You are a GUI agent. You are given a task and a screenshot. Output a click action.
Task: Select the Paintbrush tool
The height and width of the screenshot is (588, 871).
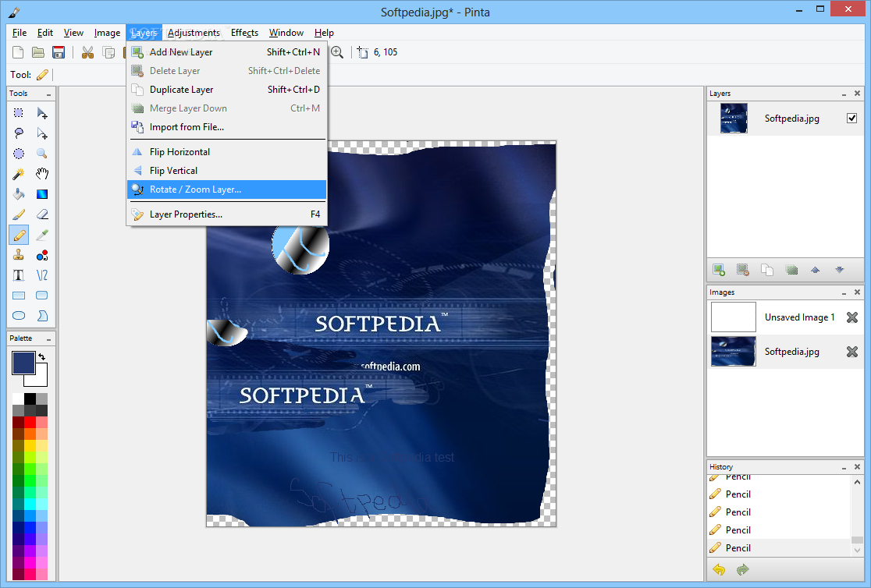(x=18, y=214)
